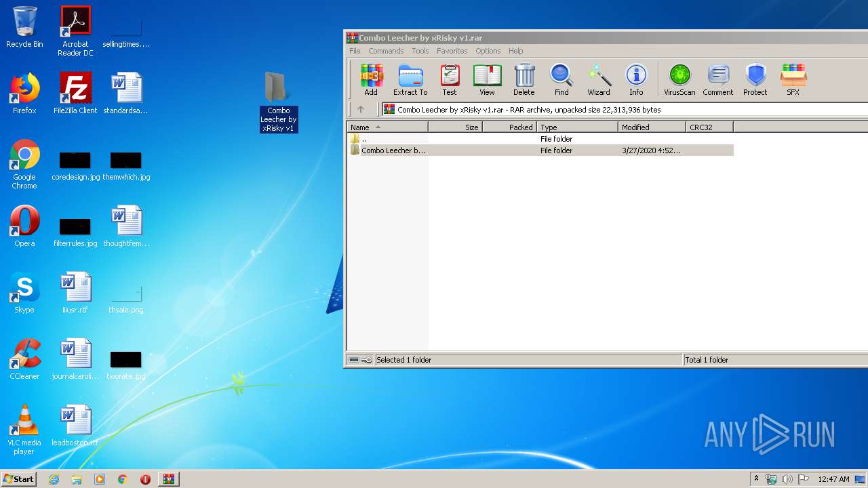Show hidden tray icons arrow
This screenshot has width=868, height=488.
click(x=756, y=479)
